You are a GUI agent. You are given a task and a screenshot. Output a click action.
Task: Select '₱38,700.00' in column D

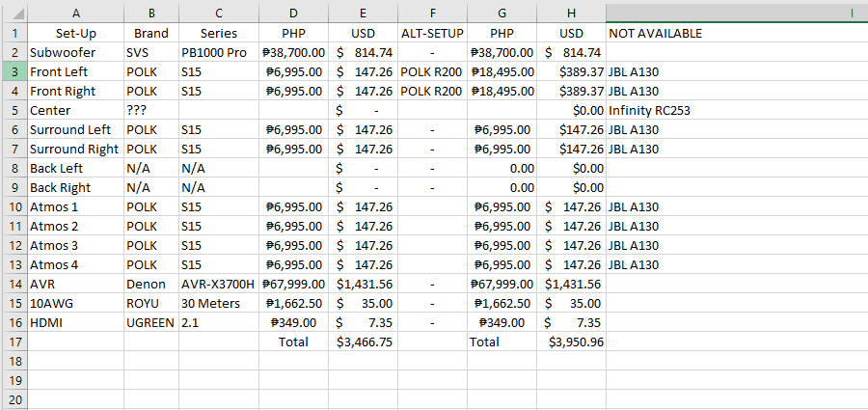293,53
